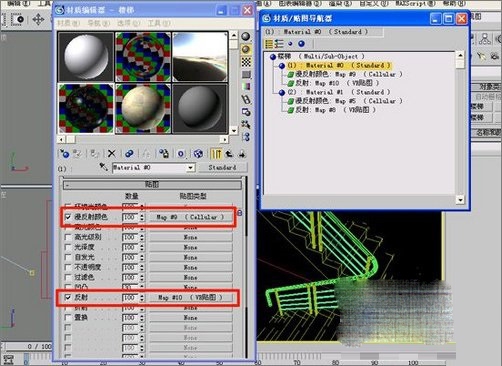This screenshot has width=502, height=366.
Task: Select View Small Icons in Navigator
Action: (x=290, y=44)
